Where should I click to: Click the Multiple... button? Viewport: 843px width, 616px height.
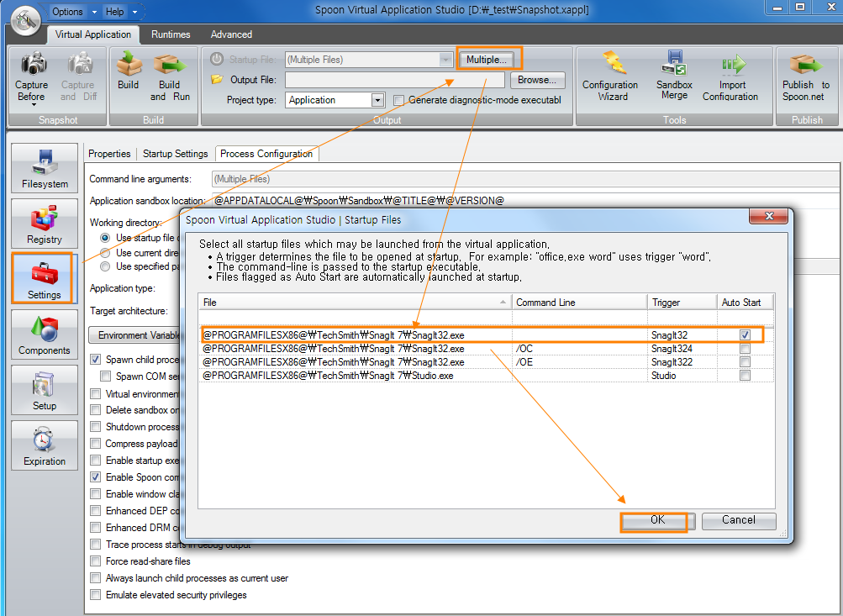click(486, 60)
